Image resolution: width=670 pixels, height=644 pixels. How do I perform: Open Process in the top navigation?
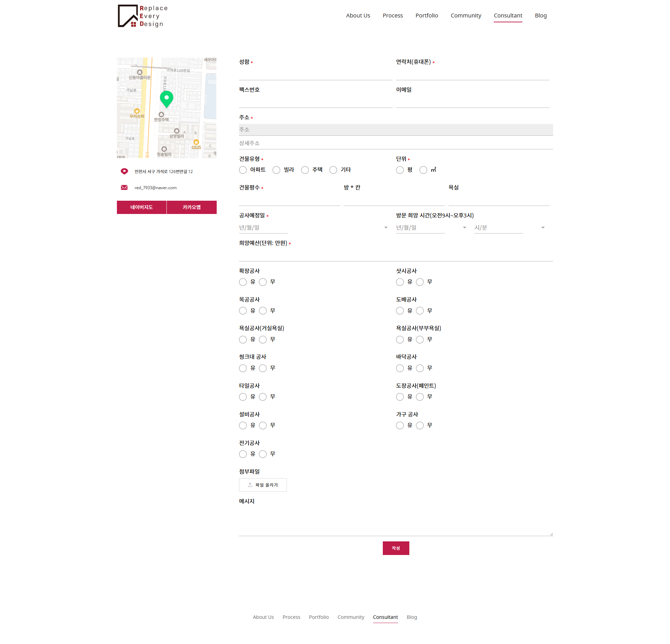(x=393, y=15)
